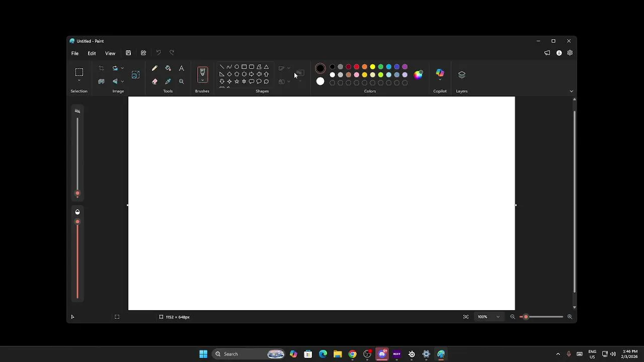The image size is (644, 362).
Task: Open the Layers panel
Action: pyautogui.click(x=462, y=74)
